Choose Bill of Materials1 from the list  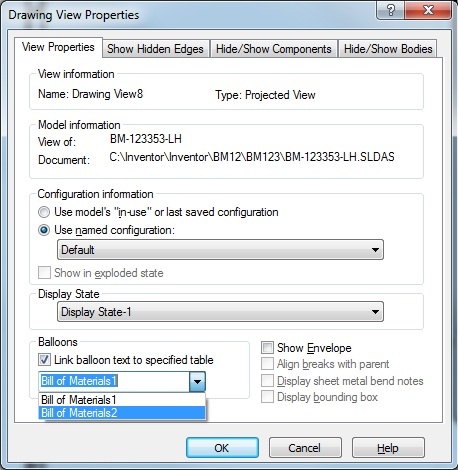tap(122, 400)
